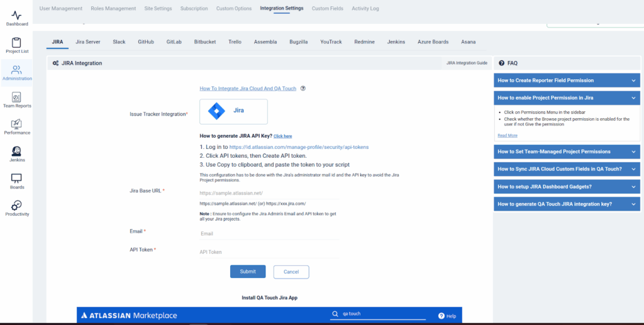Image resolution: width=644 pixels, height=325 pixels.
Task: Open Project List clipboard icon
Action: coord(16,43)
